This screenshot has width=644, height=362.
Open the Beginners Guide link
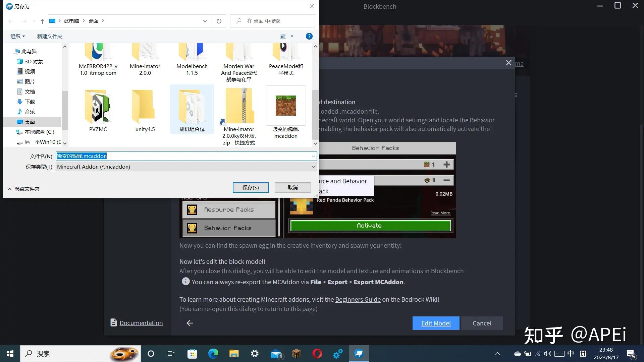[358, 299]
